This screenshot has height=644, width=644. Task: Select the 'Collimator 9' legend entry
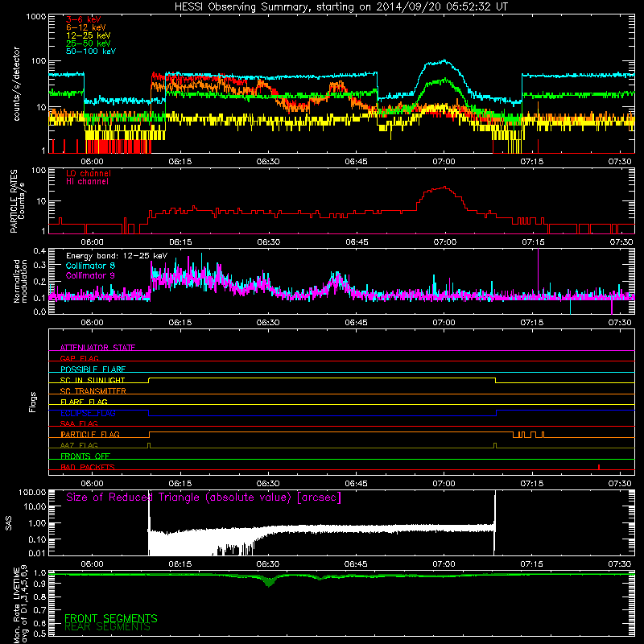90,275
